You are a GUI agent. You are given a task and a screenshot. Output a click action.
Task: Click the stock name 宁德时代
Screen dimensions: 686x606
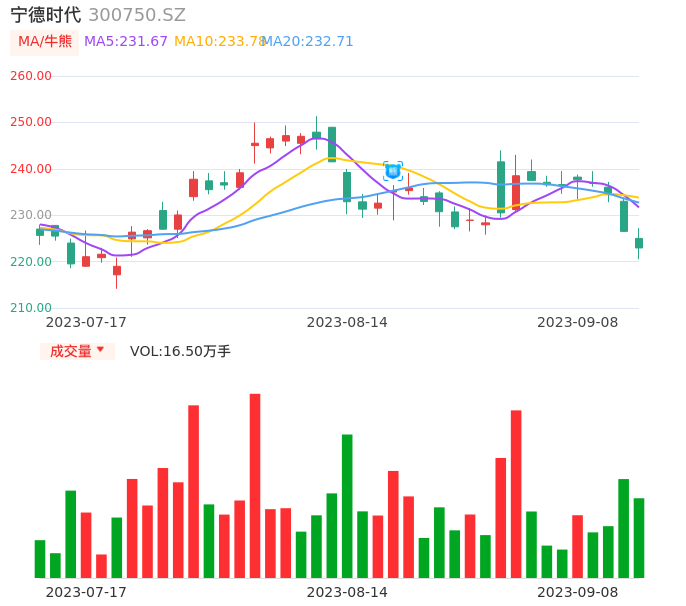(x=46, y=15)
